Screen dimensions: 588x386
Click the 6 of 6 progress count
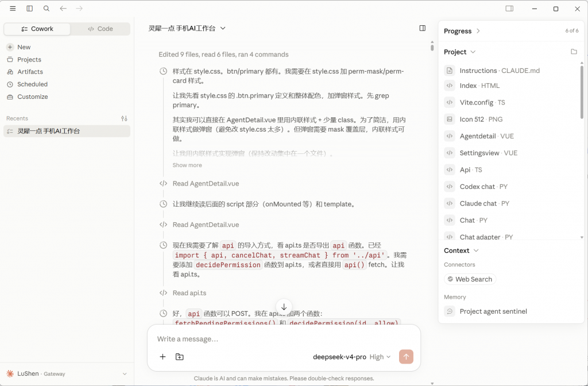click(x=571, y=31)
